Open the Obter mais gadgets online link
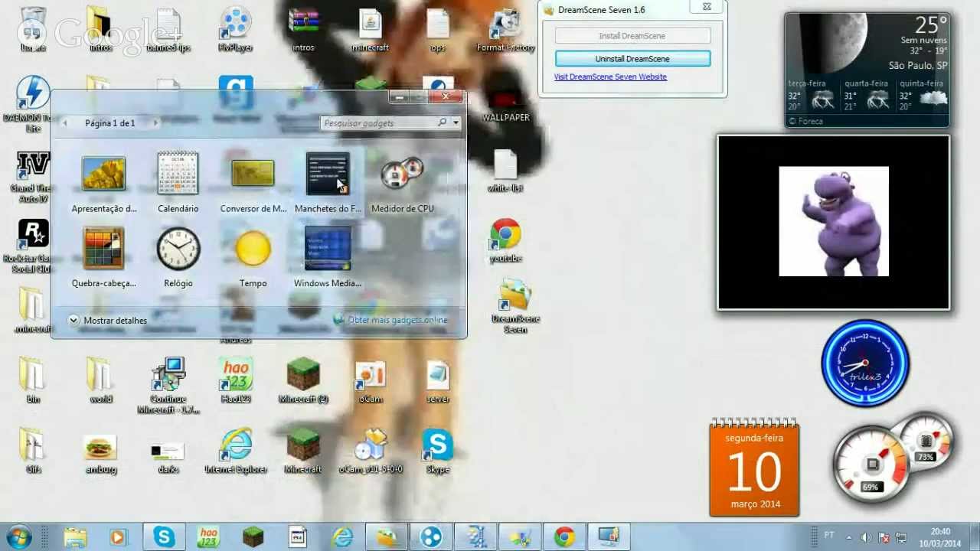This screenshot has height=551, width=980. [x=397, y=320]
